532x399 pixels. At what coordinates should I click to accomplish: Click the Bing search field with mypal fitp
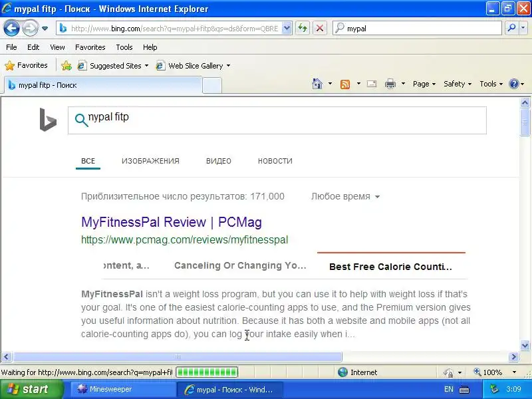277,120
